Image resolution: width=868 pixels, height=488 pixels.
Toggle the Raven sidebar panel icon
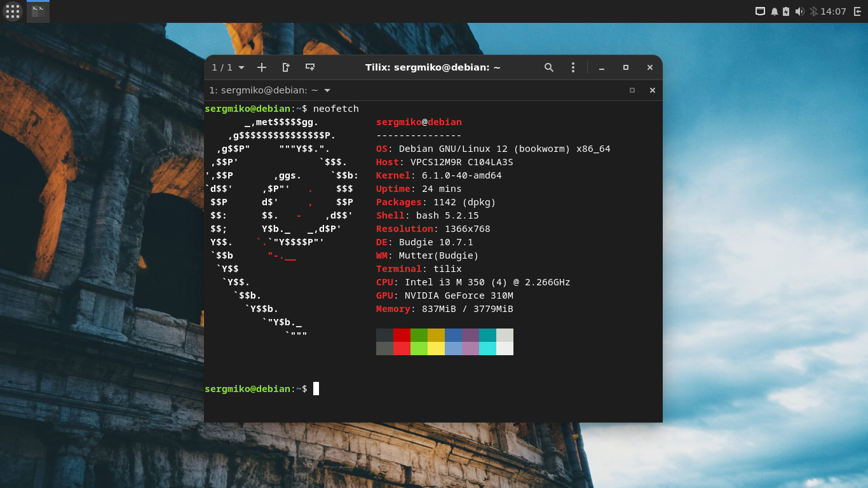click(858, 11)
